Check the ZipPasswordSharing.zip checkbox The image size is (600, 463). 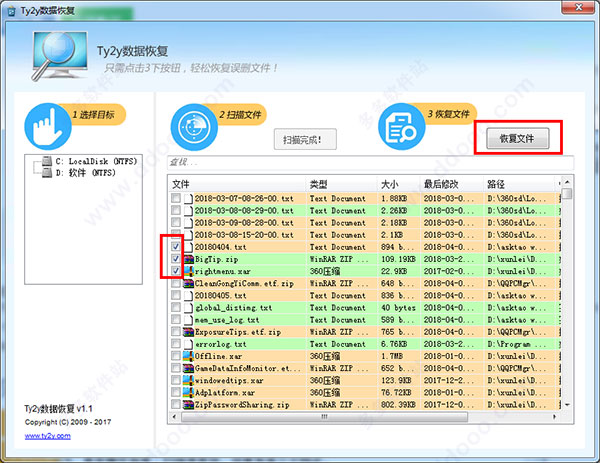pos(176,404)
